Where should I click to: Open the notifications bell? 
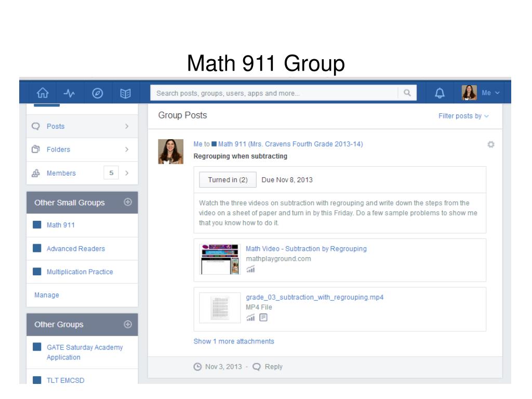coord(440,92)
